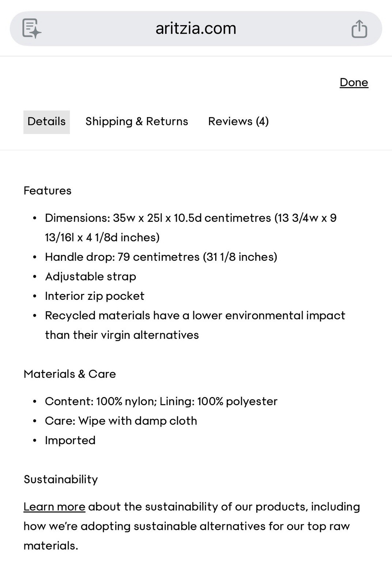Viewport: 392px width, 585px height.
Task: Tap the share icon in address bar
Action: [x=359, y=29]
